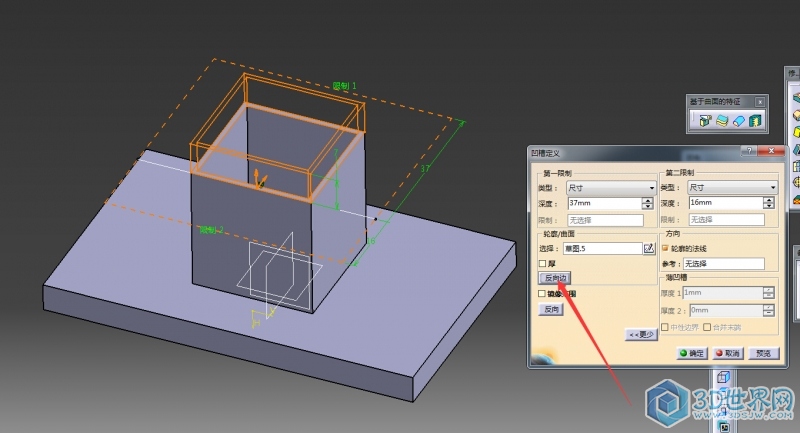
Task: Select the Split tool in surface-based features toolbar
Action: click(x=706, y=121)
